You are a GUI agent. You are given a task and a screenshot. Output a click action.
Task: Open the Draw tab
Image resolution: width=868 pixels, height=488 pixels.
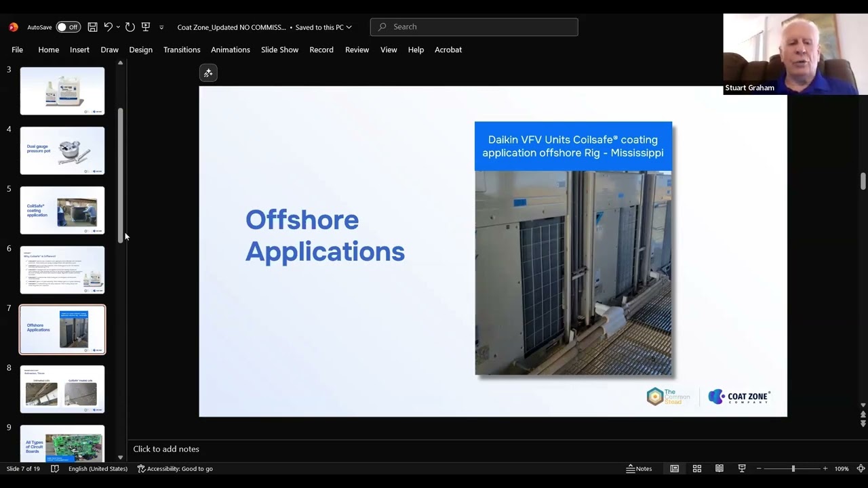coord(109,49)
